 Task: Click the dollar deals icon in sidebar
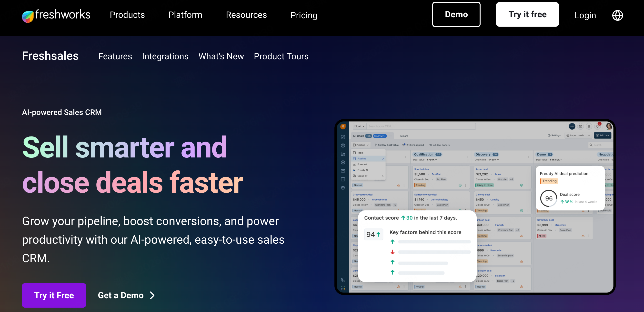343,162
